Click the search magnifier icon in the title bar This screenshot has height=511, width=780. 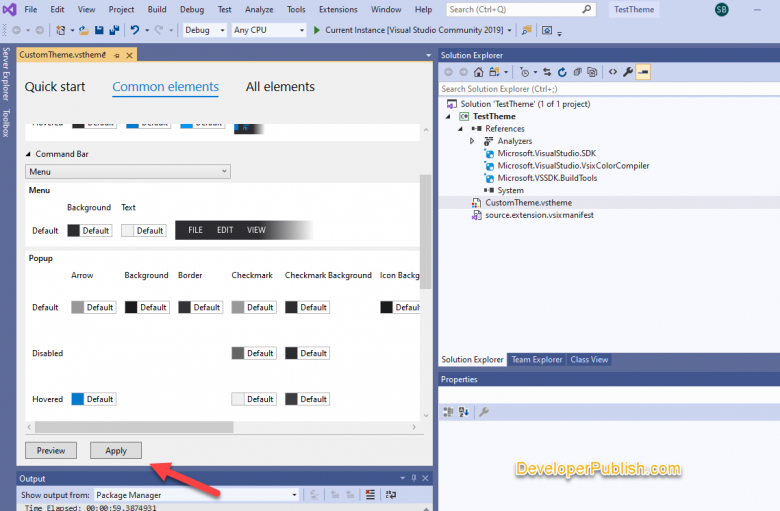coord(587,9)
